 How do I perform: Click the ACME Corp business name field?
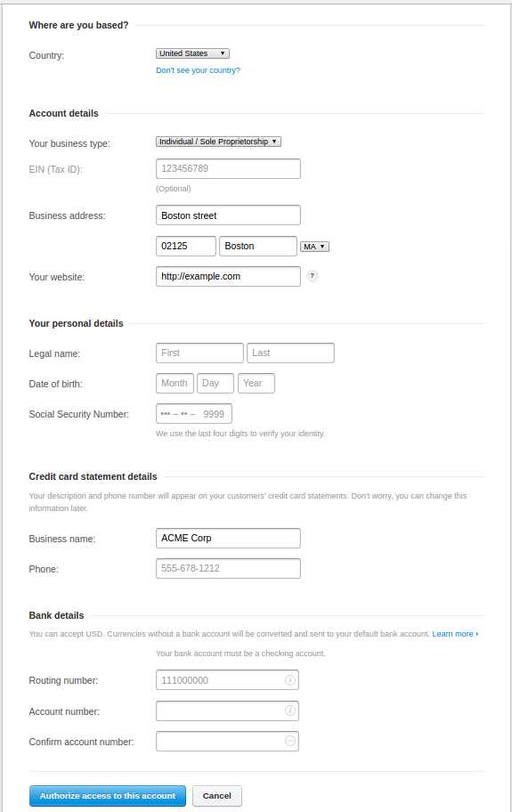click(228, 538)
